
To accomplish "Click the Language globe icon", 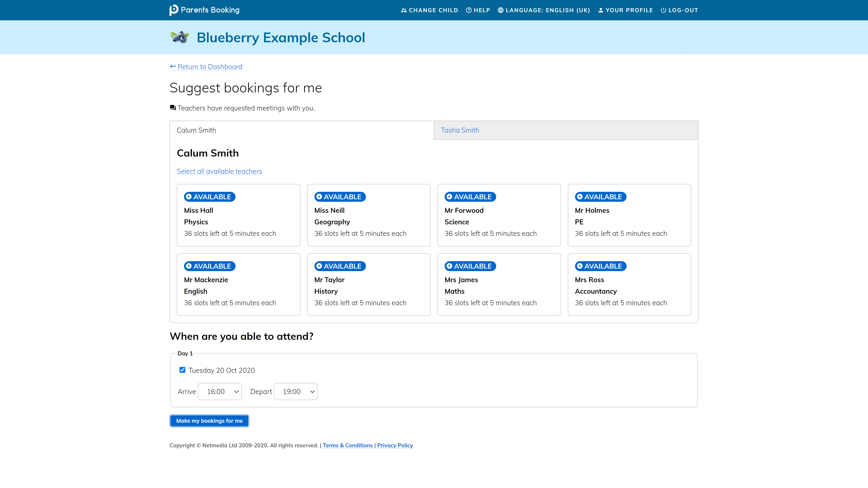I will [x=500, y=10].
